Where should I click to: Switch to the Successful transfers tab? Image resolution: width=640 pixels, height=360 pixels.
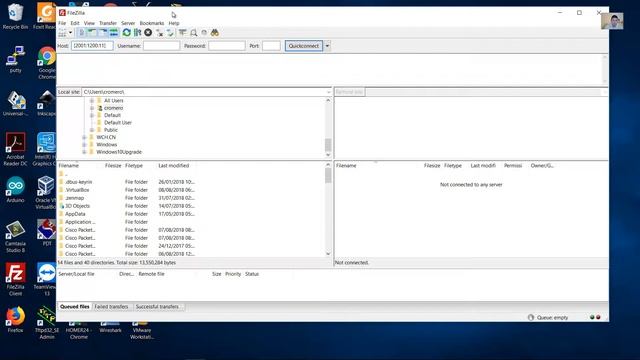pos(158,307)
